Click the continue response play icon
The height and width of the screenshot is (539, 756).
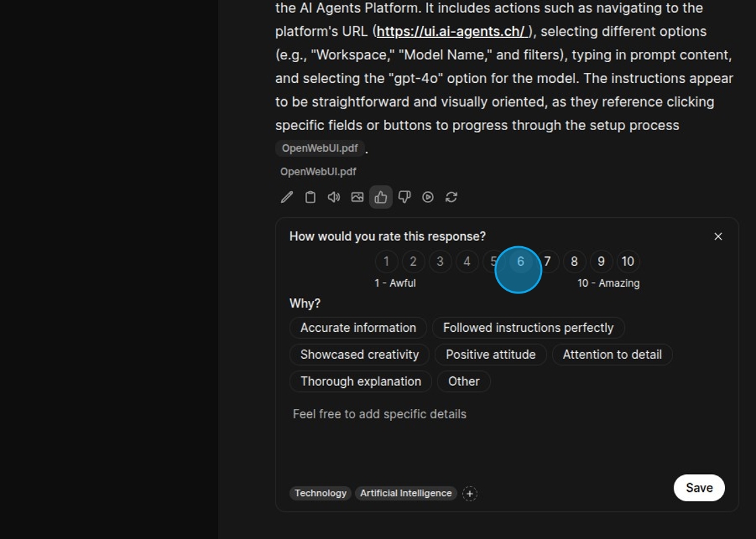(428, 197)
